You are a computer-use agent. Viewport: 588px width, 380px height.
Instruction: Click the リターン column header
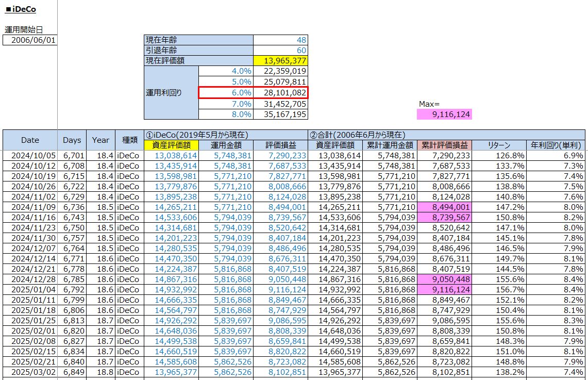click(x=498, y=145)
